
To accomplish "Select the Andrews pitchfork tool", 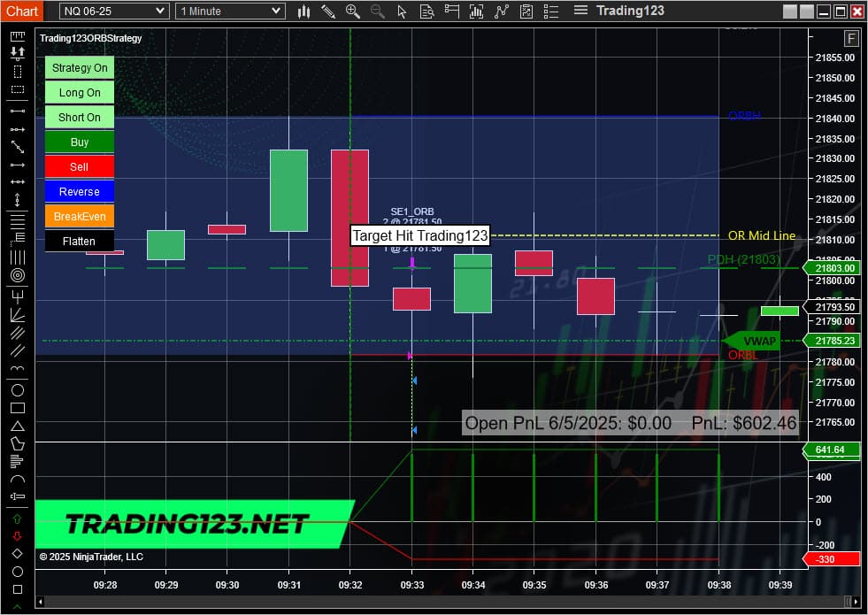I will (18, 296).
